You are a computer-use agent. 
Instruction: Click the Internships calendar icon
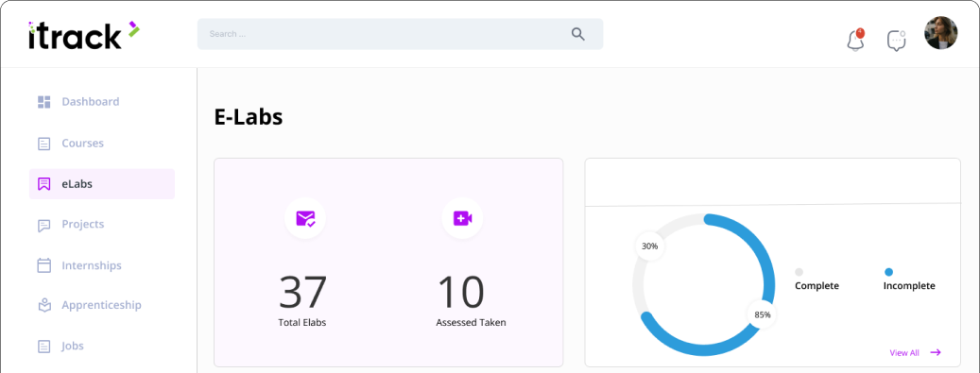[x=43, y=265]
